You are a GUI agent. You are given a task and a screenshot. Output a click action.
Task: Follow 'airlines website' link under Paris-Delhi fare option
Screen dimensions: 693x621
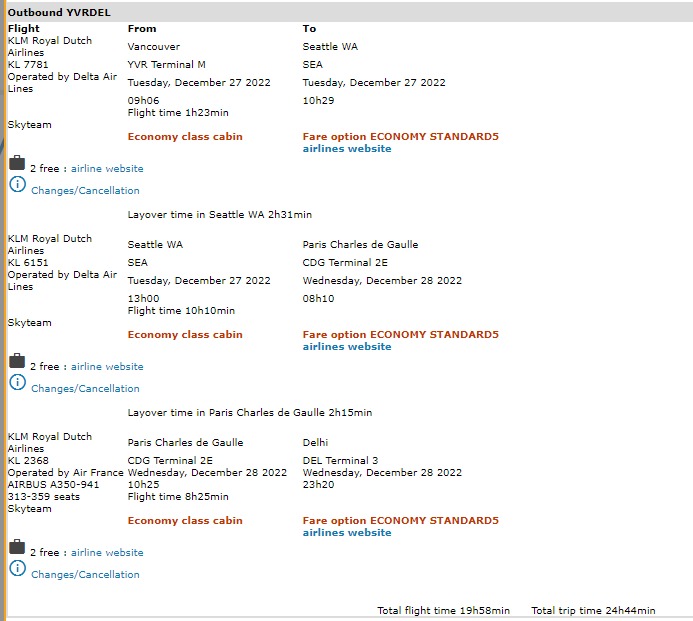pyautogui.click(x=347, y=533)
